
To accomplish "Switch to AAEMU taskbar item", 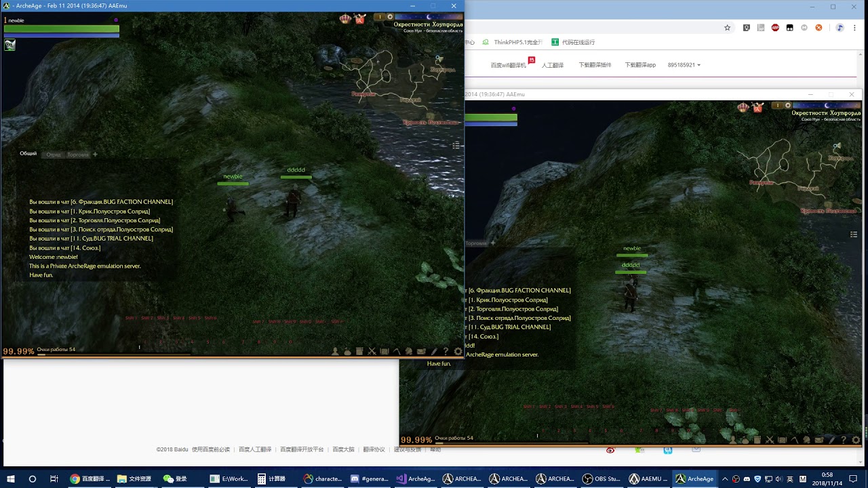I will pyautogui.click(x=648, y=479).
